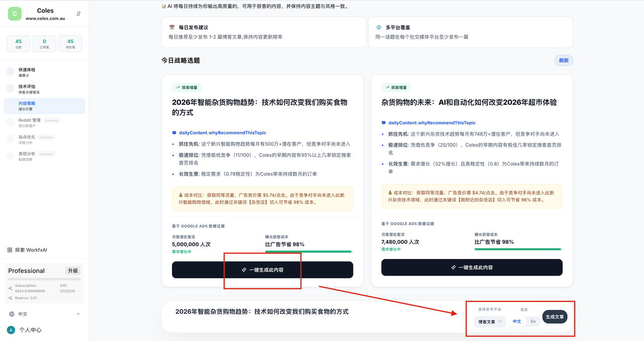Click the 个人中心 user avatar icon
644x341 pixels.
click(x=11, y=330)
